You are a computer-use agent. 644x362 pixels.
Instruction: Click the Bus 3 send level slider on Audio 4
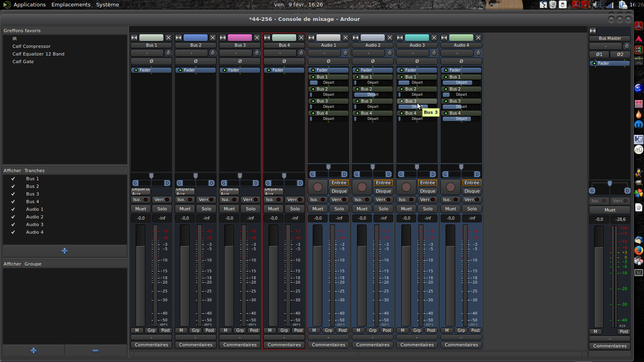click(461, 107)
